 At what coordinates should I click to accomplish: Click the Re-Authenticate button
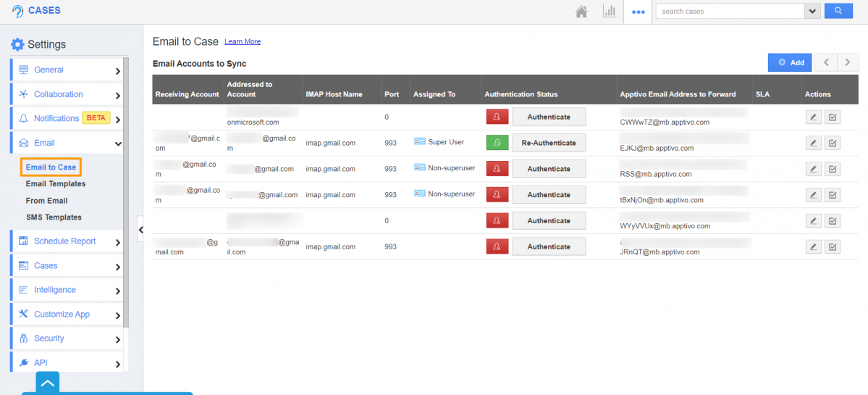[x=549, y=143]
